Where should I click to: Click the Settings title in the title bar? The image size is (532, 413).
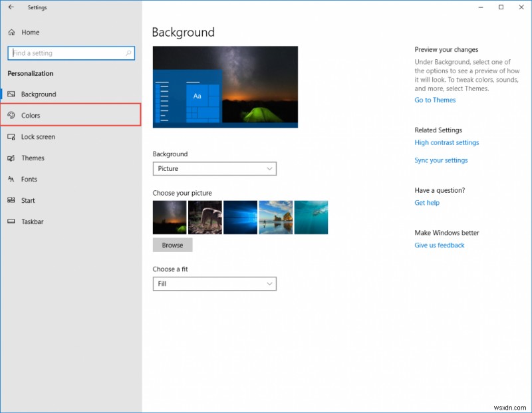tap(37, 7)
